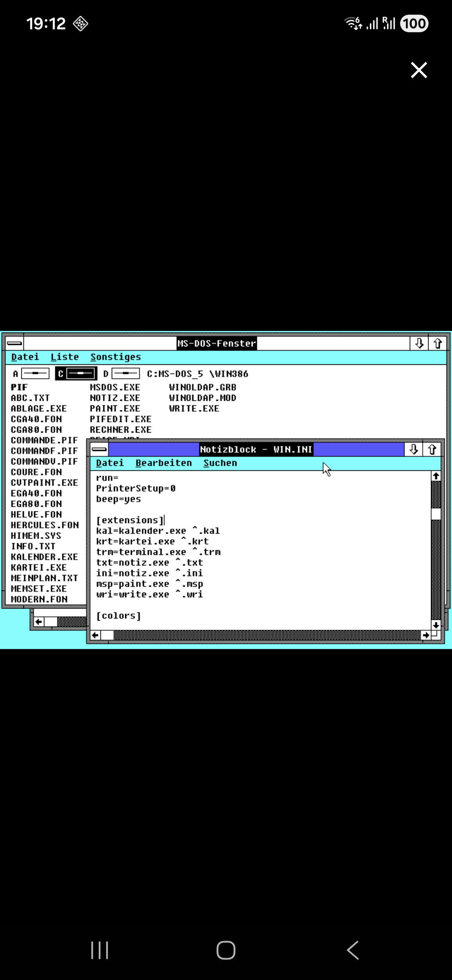The image size is (452, 980).
Task: Minimize MS-DOS-Fenster with down arrow
Action: [x=419, y=343]
